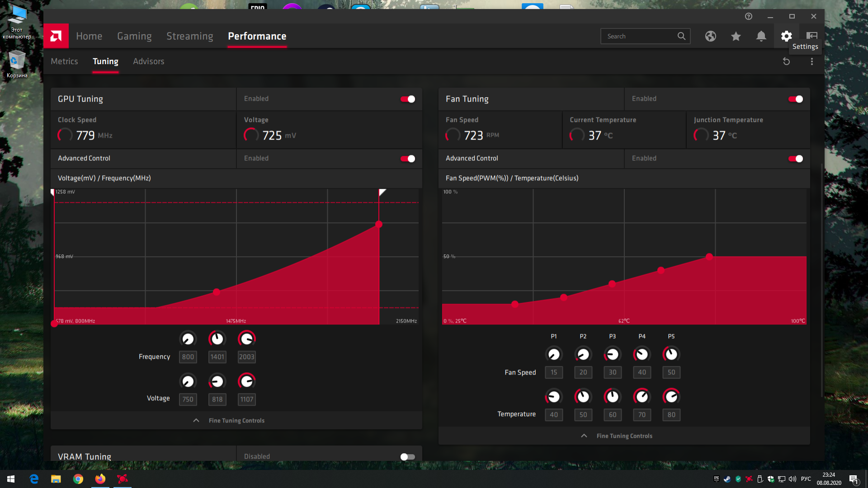Viewport: 868px width, 488px height.
Task: Click the P3 fan speed value field
Action: 612,372
